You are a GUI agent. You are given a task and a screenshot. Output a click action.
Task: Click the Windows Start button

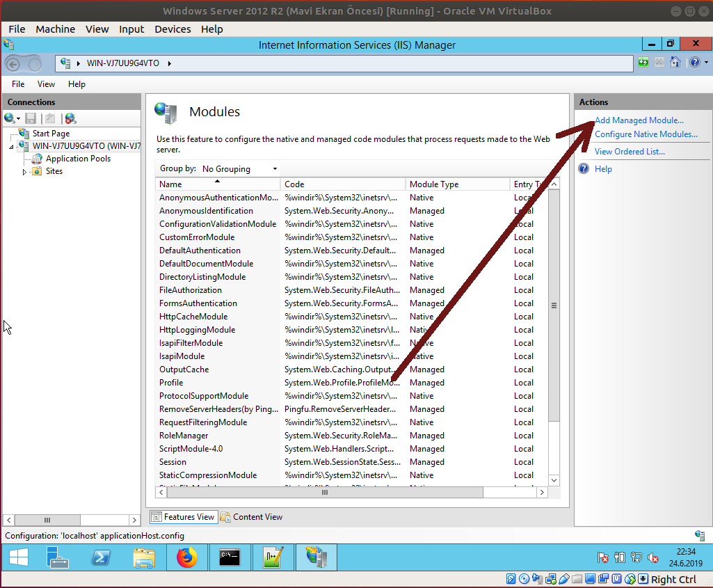[x=19, y=557]
